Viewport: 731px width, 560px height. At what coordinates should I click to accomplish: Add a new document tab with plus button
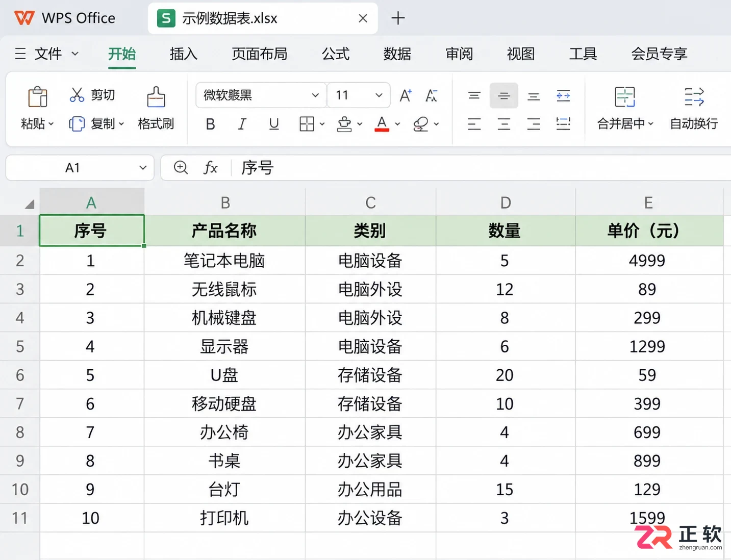point(398,18)
